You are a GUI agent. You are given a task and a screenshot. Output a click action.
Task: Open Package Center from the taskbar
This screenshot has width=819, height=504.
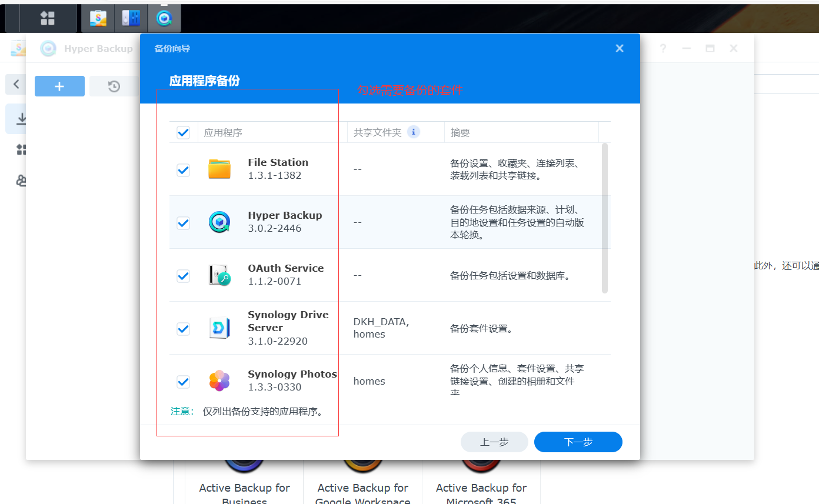(x=98, y=18)
